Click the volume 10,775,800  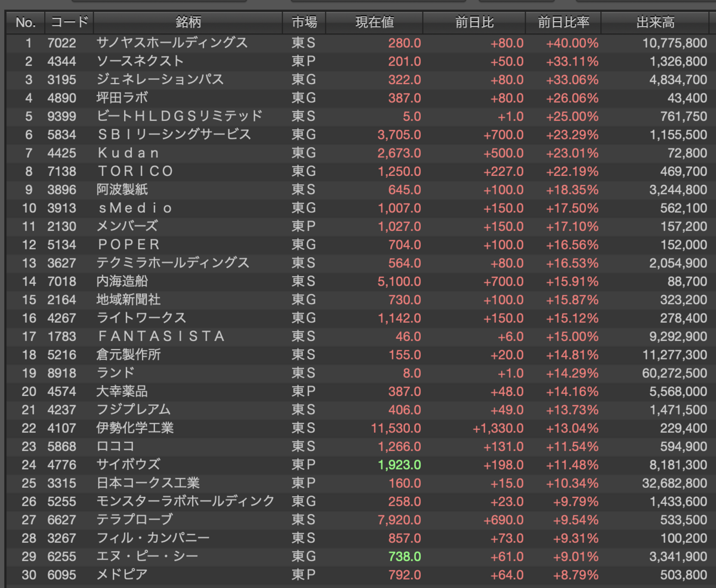[x=676, y=43]
